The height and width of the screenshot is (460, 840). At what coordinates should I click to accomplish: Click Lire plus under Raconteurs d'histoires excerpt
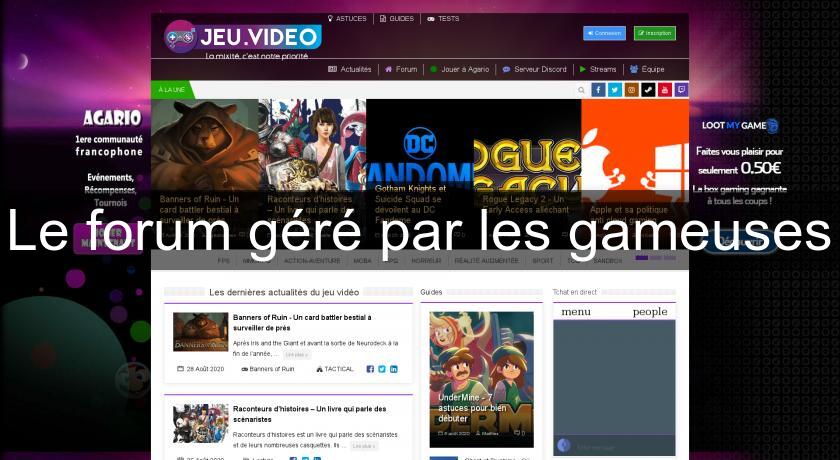pyautogui.click(x=364, y=446)
